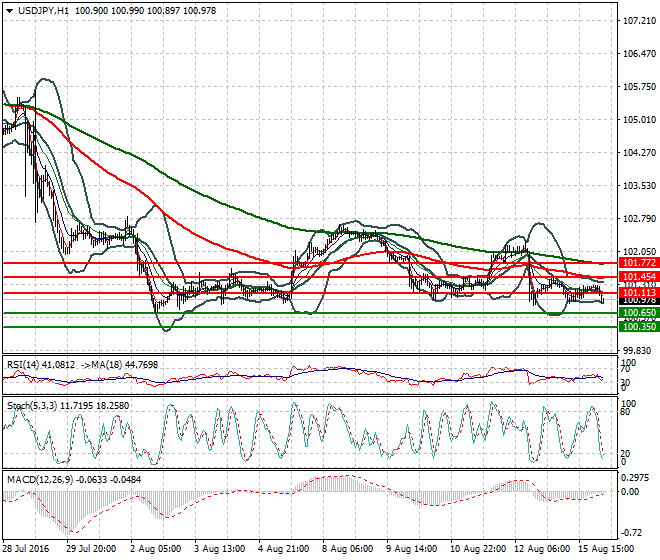Viewport: 660px width, 560px height.
Task: Click the RSI(14) indicator label
Action: point(24,364)
